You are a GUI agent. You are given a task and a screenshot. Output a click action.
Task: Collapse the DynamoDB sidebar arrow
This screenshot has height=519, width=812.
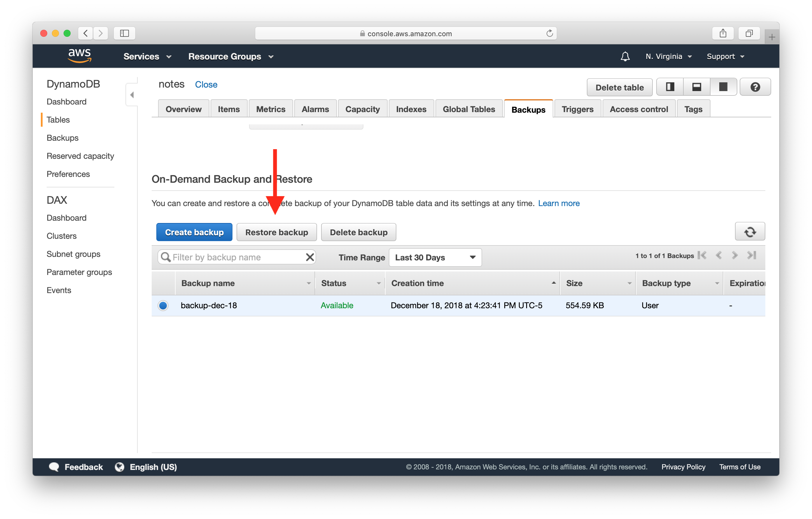tap(132, 95)
